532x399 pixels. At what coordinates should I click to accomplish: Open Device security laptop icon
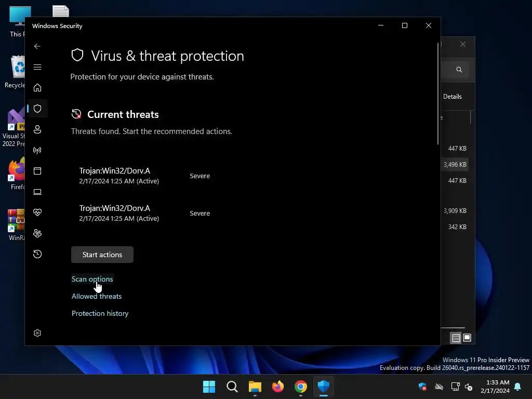tap(37, 192)
